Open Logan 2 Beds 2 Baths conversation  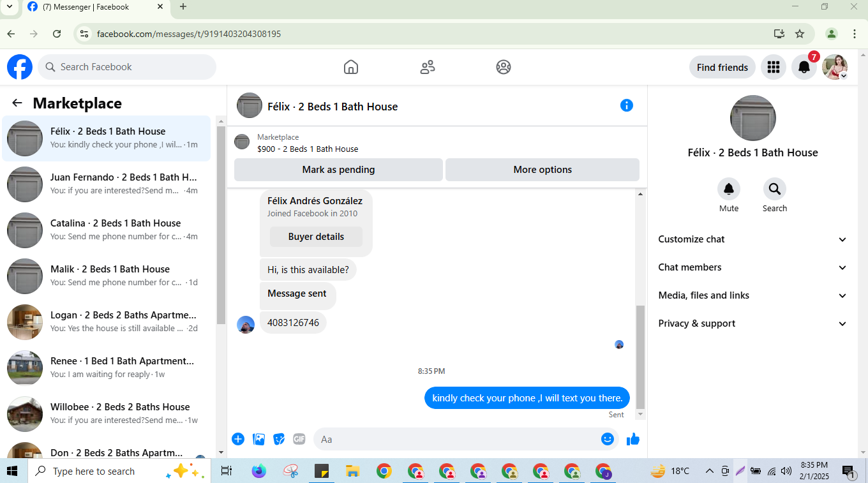click(x=107, y=322)
